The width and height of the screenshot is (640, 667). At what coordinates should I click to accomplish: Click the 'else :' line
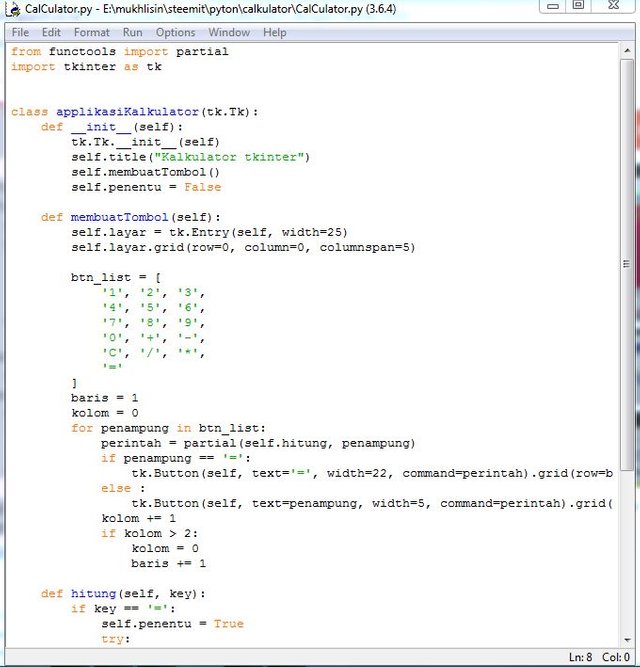[123, 488]
